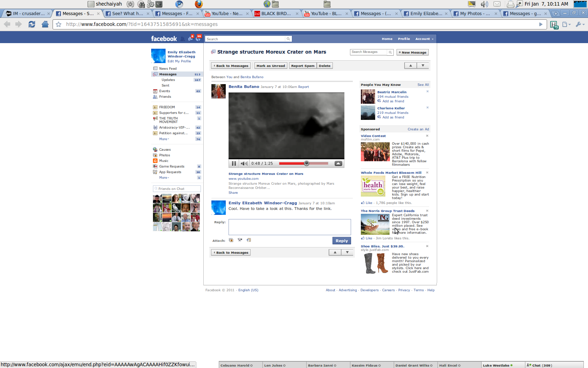
Task: Expand More under groups list
Action: pos(164,139)
